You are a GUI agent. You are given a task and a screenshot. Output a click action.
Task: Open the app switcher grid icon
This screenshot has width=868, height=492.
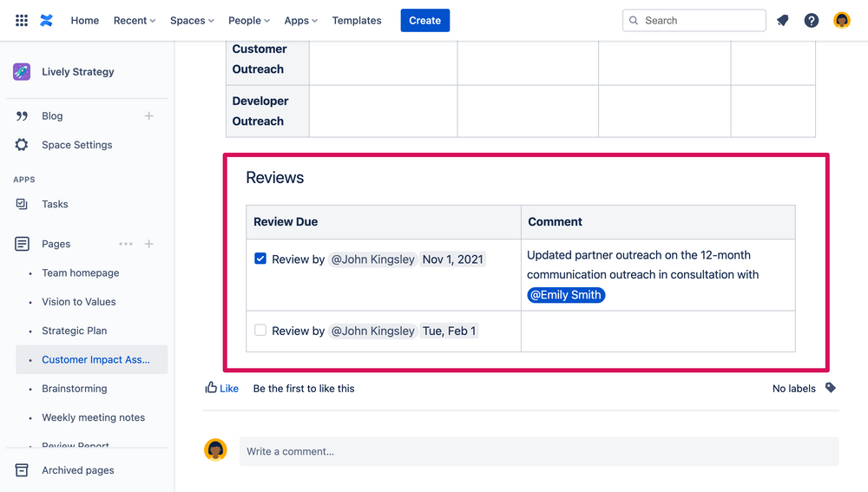pos(22,21)
